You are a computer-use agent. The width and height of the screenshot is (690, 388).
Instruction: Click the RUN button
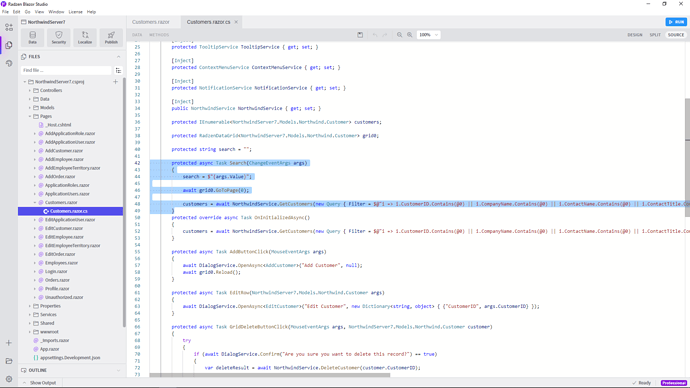coord(676,22)
